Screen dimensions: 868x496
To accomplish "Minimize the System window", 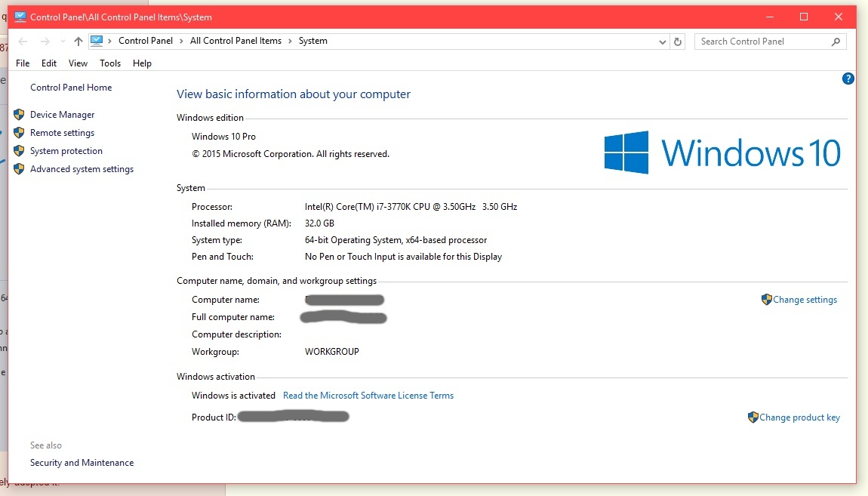I will (x=769, y=17).
